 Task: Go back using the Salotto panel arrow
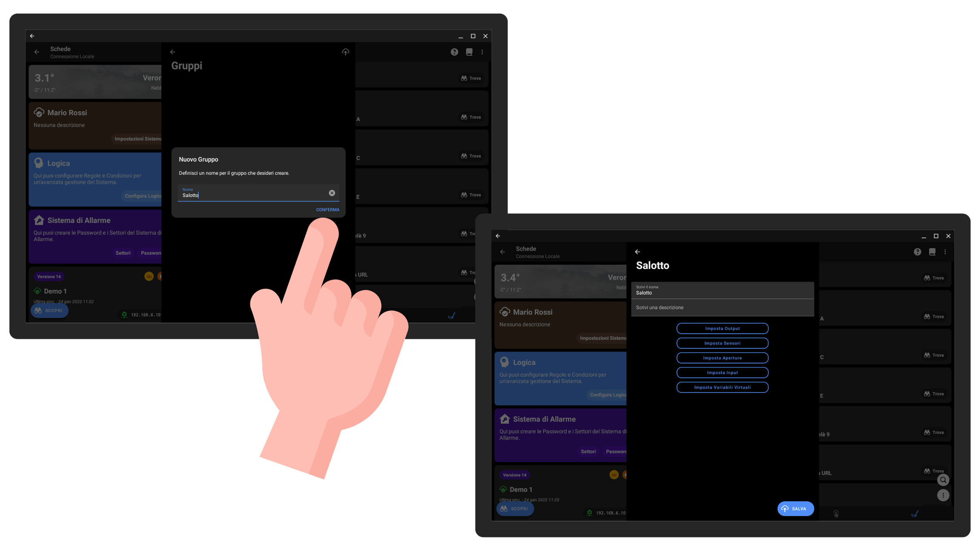pos(637,252)
